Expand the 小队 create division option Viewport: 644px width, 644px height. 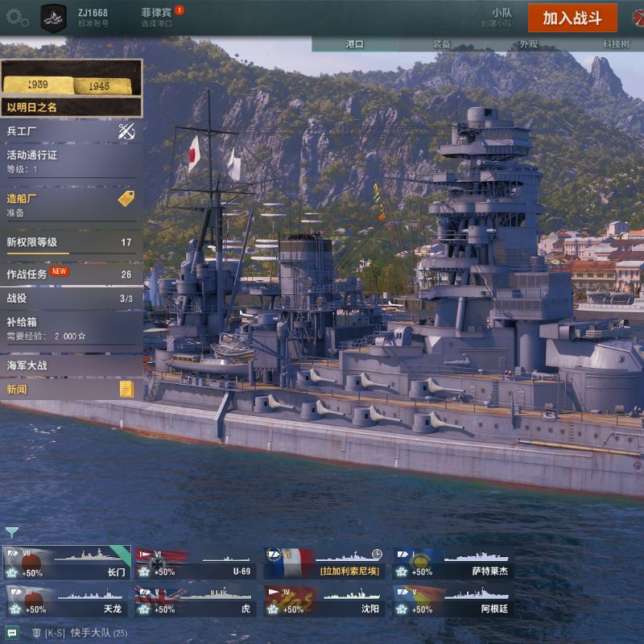click(497, 18)
